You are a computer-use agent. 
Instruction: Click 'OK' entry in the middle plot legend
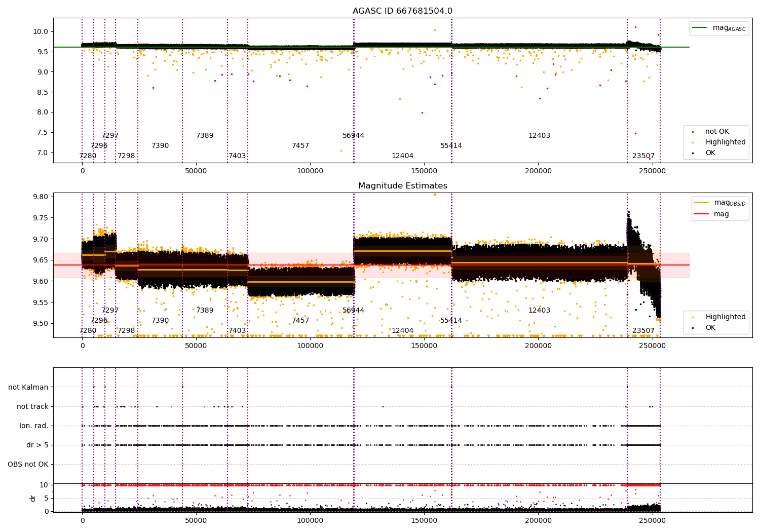click(x=705, y=328)
